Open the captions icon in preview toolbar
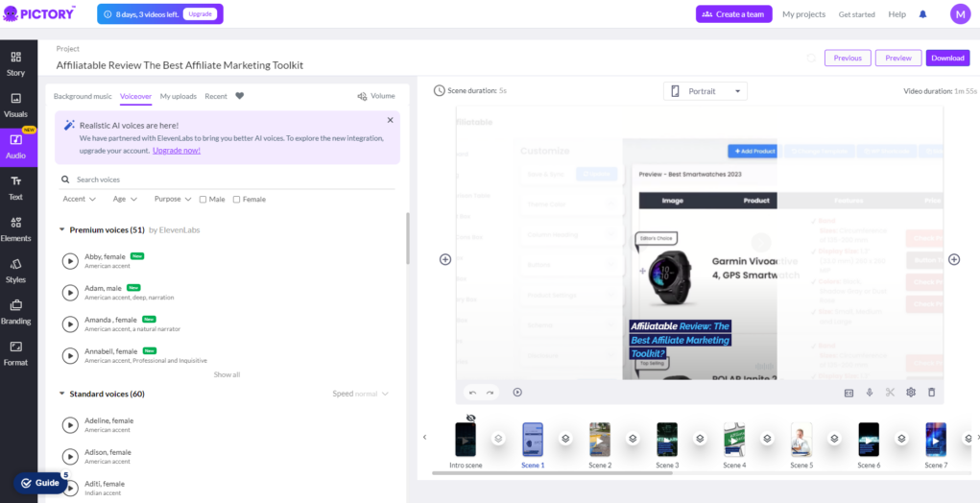The height and width of the screenshot is (503, 980). pyautogui.click(x=849, y=393)
